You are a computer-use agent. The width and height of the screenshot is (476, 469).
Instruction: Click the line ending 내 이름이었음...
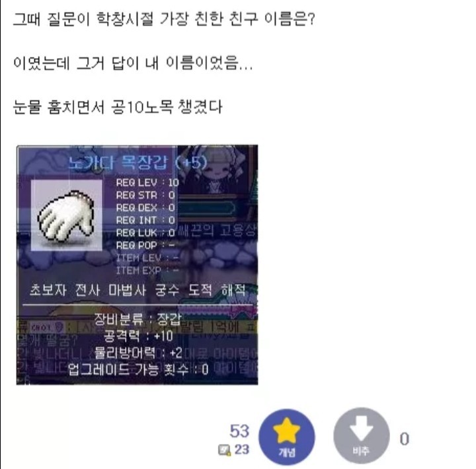point(133,63)
